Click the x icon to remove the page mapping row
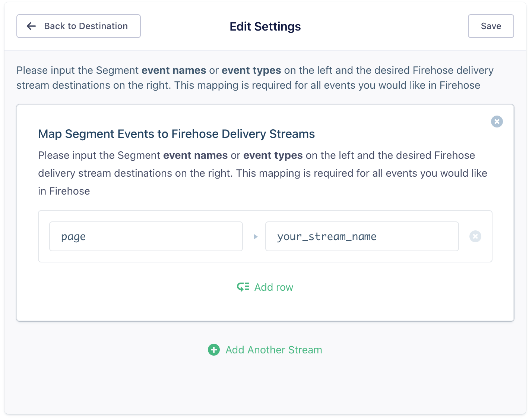Screen dimensions: 532x419 475,236
